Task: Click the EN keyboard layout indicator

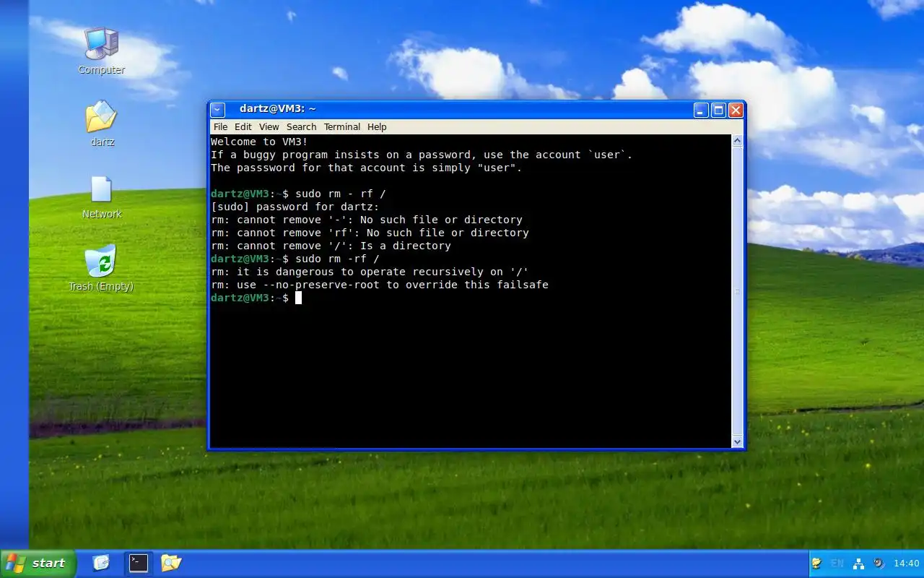Action: tap(837, 564)
